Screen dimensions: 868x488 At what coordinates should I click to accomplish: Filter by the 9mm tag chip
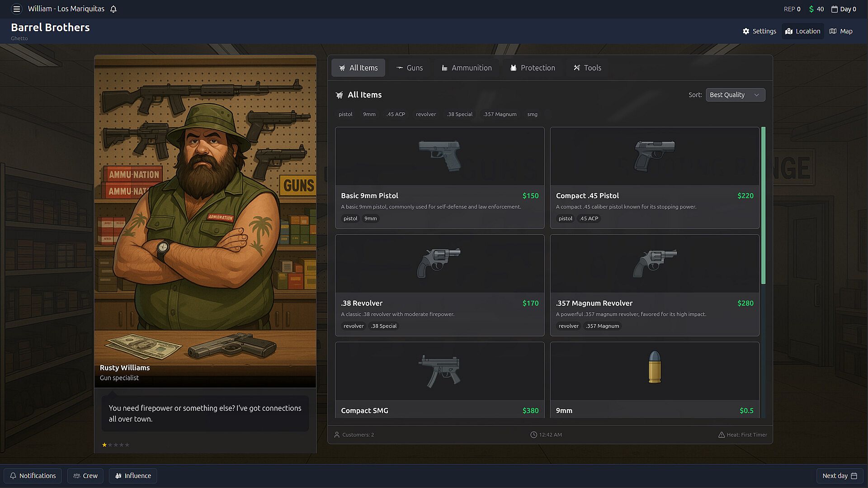[369, 114]
